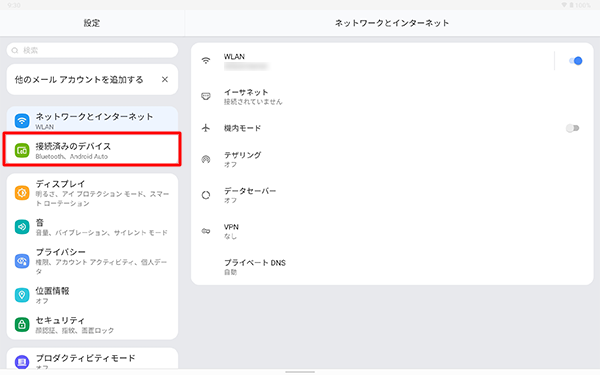Tap the location pin icon
The height and width of the screenshot is (375, 600).
point(22,295)
